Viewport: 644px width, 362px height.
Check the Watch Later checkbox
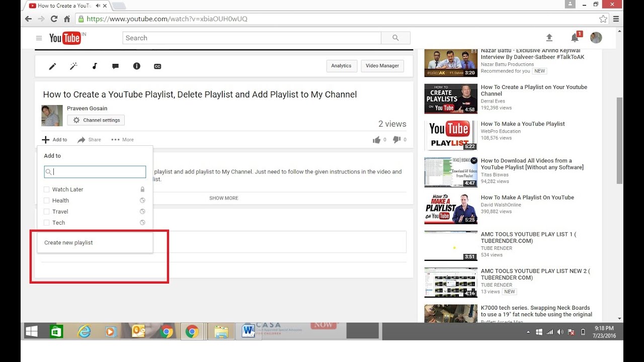click(47, 190)
